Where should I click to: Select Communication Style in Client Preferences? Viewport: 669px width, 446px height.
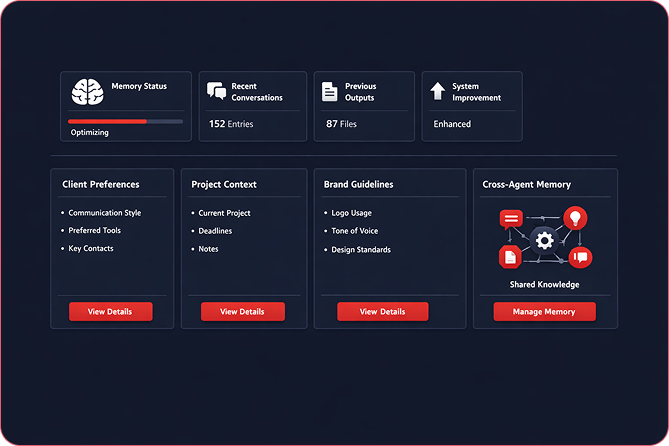(x=104, y=213)
